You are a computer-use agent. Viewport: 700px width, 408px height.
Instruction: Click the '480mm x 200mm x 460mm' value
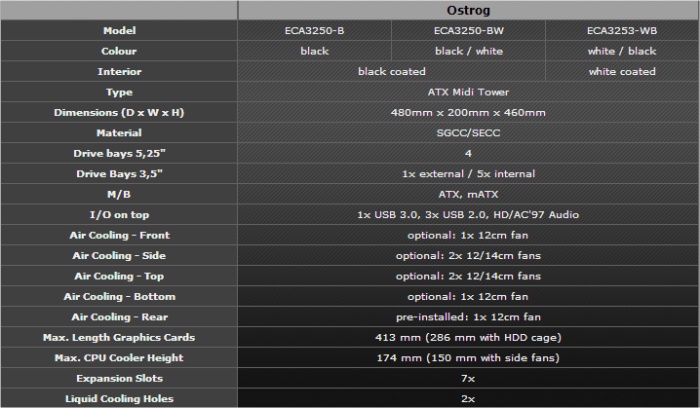[x=468, y=112]
